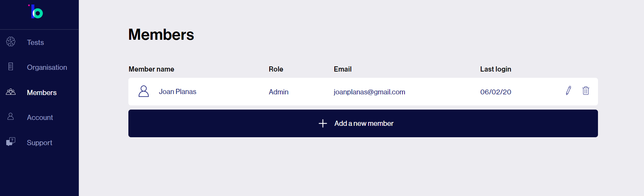Viewport: 644px width, 196px height.
Task: Click the plus icon for adding a member
Action: pyautogui.click(x=323, y=123)
